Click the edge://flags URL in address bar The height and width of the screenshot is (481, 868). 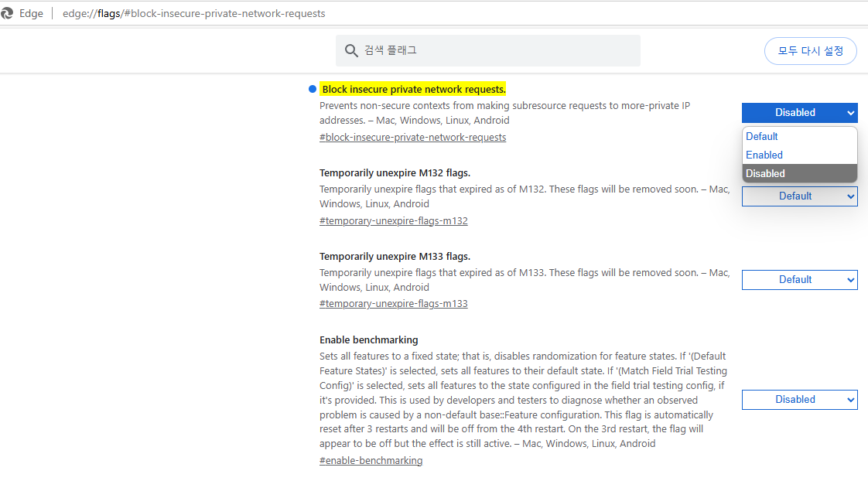[193, 13]
